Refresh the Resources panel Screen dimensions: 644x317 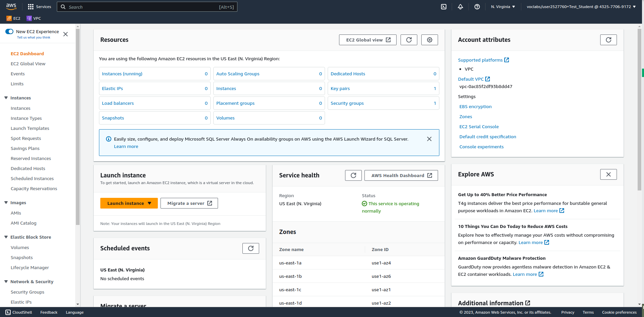pyautogui.click(x=409, y=39)
